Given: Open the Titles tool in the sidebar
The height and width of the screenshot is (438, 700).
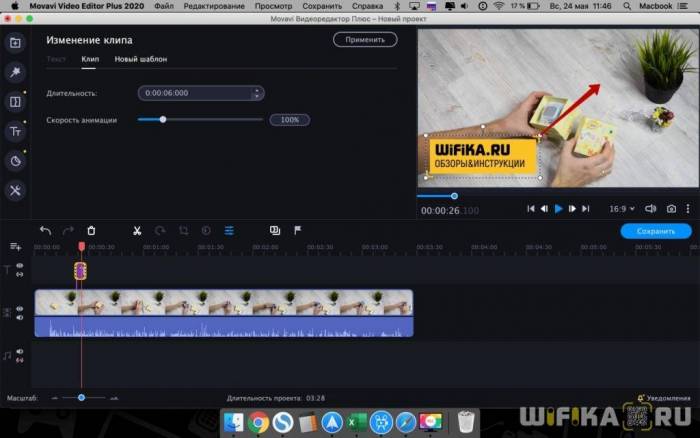Looking at the screenshot, I should [x=15, y=131].
